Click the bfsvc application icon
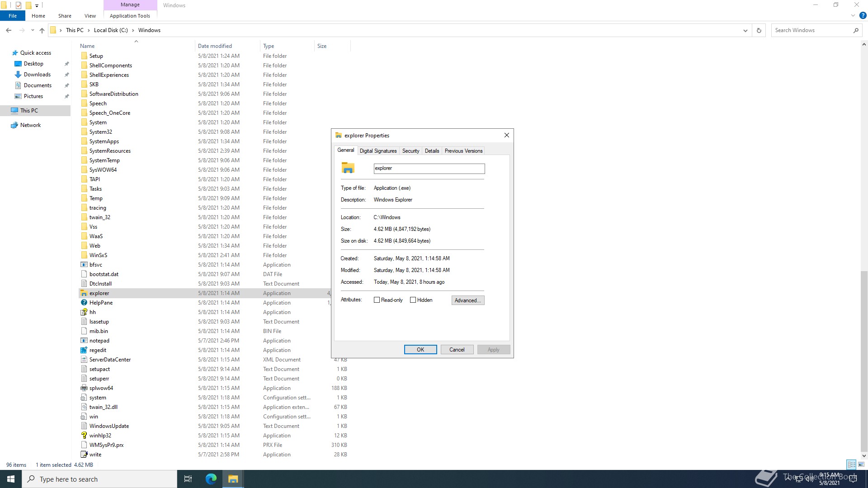Viewport: 868px width, 488px height. click(84, 265)
